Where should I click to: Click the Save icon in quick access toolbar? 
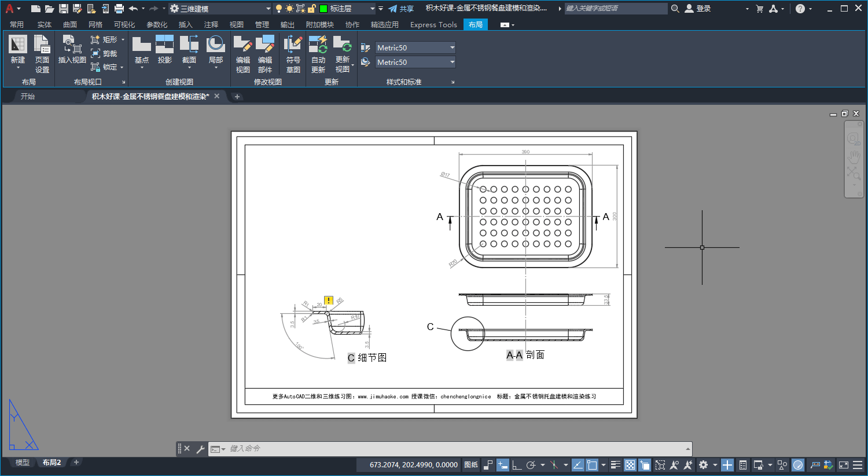63,9
